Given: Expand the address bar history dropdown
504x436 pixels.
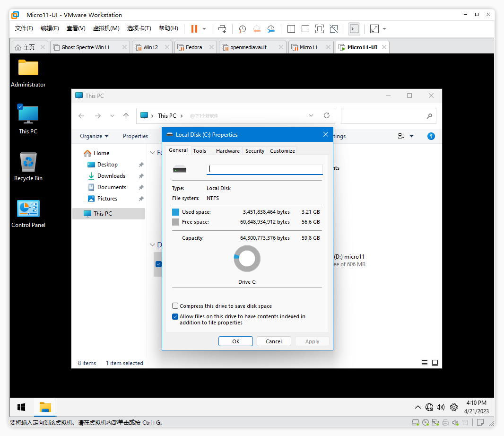Looking at the screenshot, I should (x=311, y=115).
